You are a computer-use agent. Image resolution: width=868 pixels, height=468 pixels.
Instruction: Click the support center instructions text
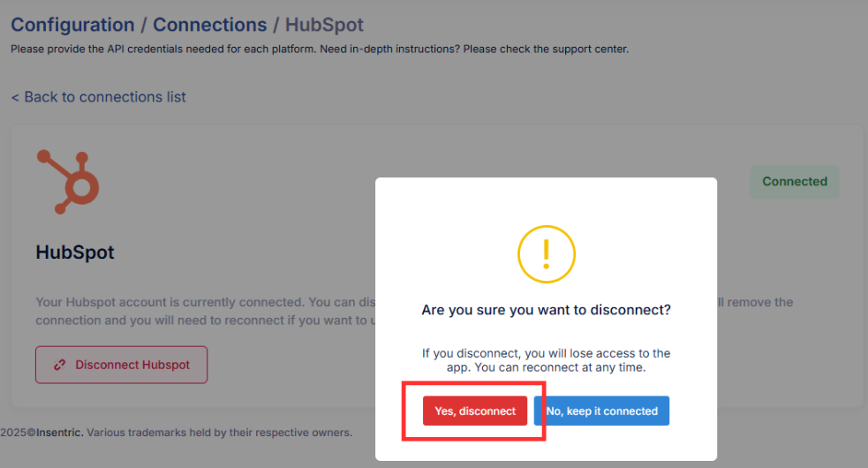(319, 49)
